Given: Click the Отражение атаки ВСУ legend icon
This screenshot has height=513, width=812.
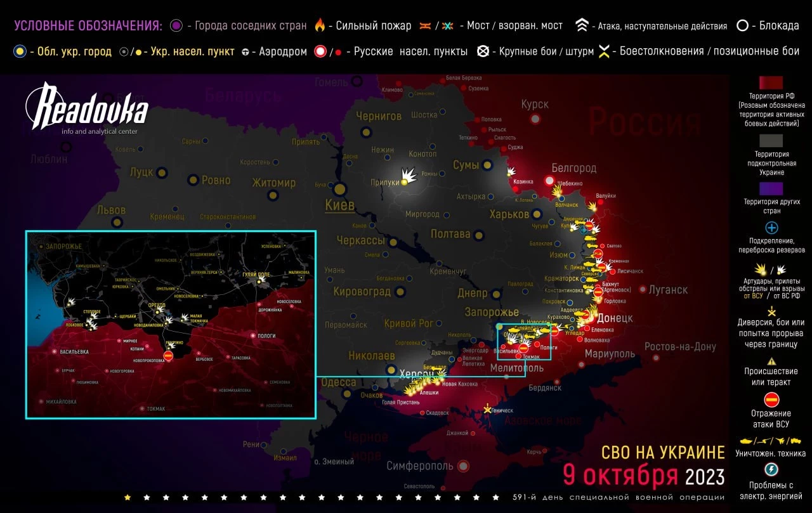Looking at the screenshot, I should tap(771, 399).
